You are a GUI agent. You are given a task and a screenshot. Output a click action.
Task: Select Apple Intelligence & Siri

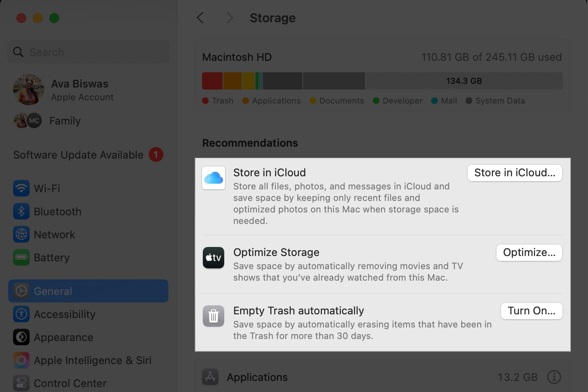[x=93, y=360]
